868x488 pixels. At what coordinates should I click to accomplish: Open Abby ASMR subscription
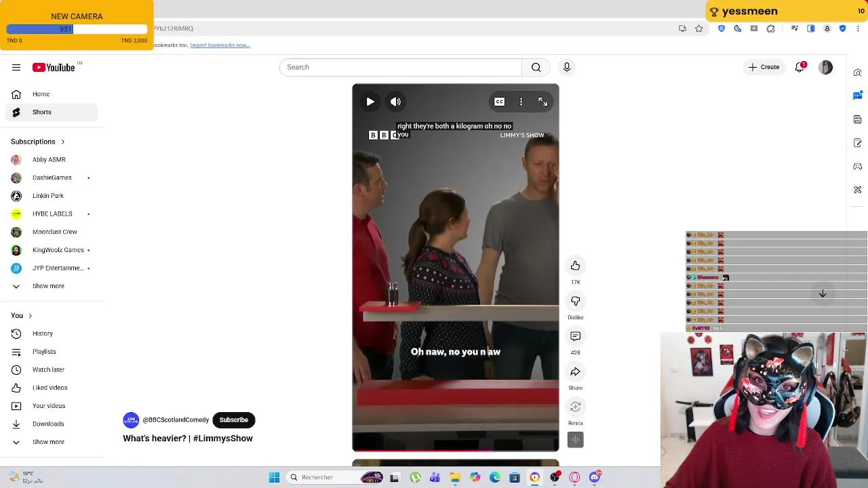tap(52, 159)
